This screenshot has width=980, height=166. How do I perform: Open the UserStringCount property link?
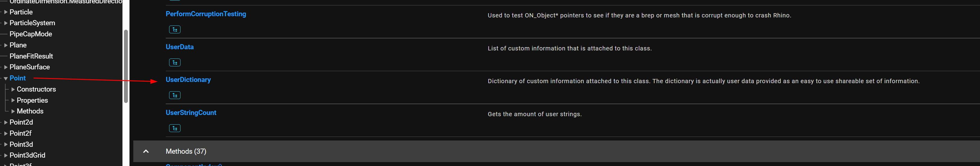point(190,113)
